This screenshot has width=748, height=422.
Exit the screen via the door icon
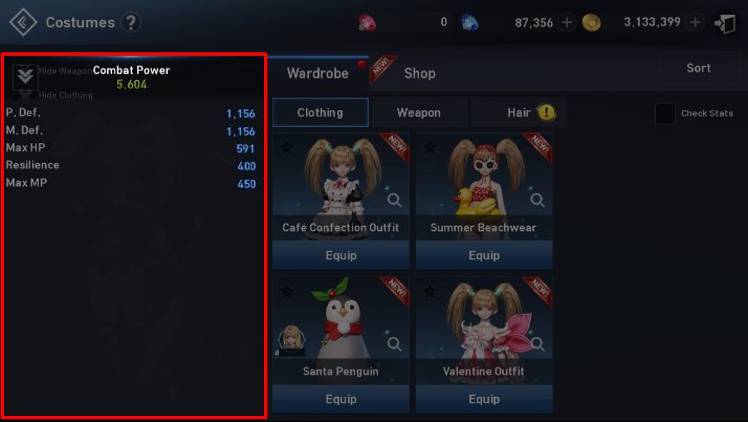tap(724, 23)
